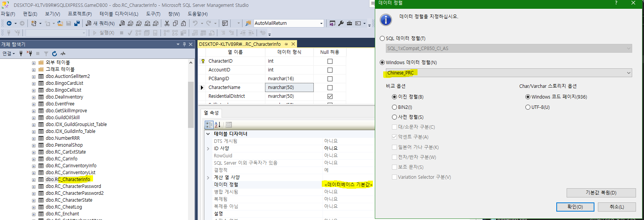
Task: Click the wrench Properties icon
Action: [x=341, y=23]
